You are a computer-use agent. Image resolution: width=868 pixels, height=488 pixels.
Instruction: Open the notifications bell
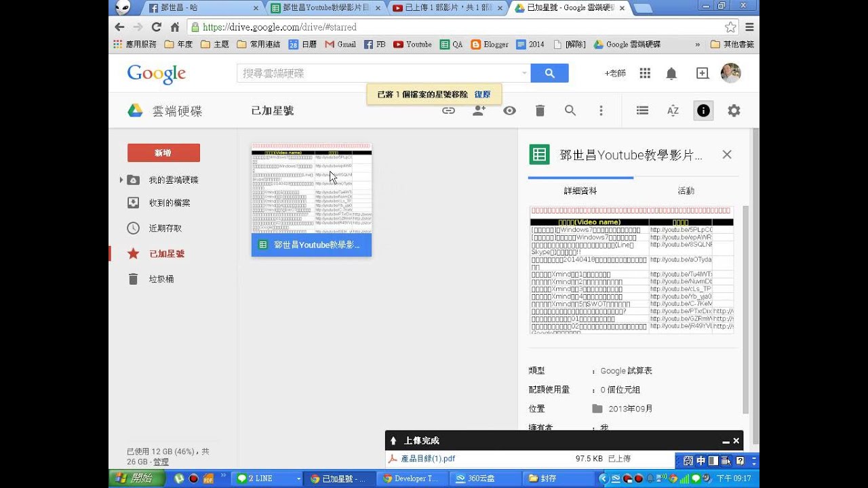(671, 73)
